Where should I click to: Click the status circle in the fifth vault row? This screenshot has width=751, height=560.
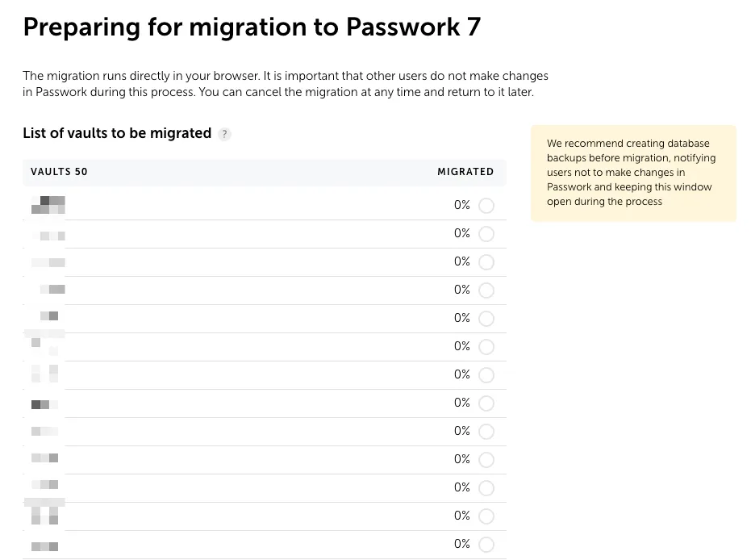coord(486,318)
